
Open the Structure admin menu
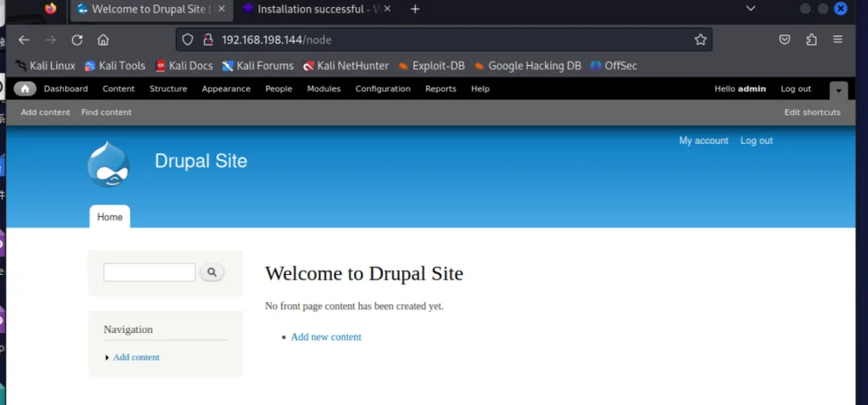(168, 88)
